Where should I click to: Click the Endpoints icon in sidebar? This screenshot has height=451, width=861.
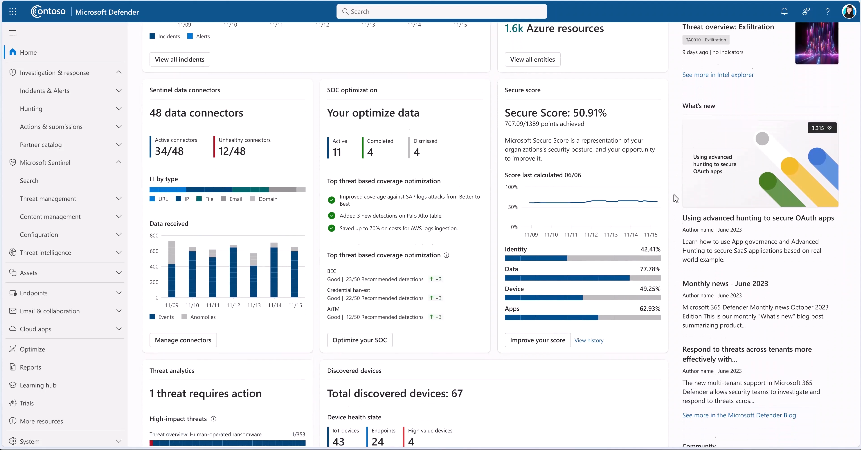click(x=13, y=293)
